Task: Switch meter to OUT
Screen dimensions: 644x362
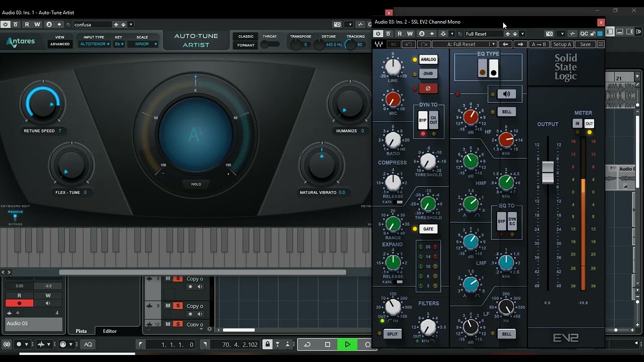Action: tap(589, 124)
